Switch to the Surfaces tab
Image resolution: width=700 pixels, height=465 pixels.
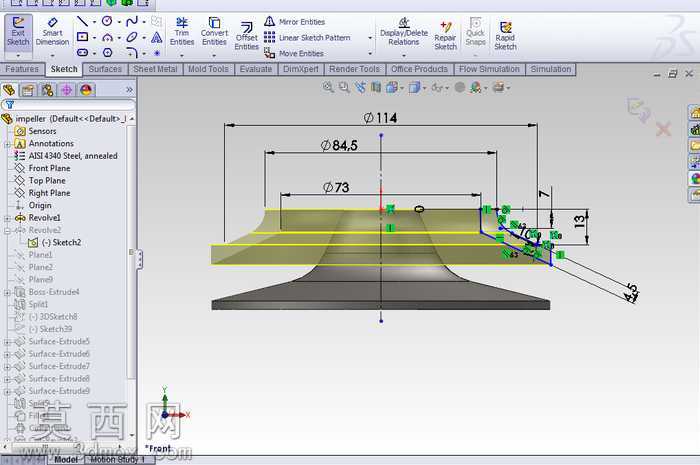(105, 69)
